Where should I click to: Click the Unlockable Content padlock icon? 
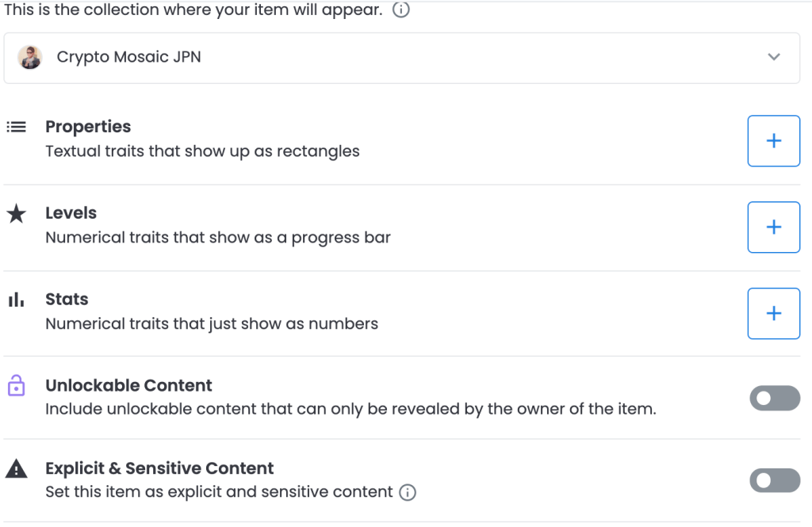pyautogui.click(x=16, y=386)
